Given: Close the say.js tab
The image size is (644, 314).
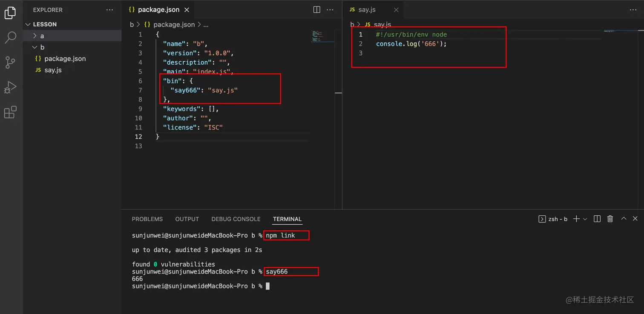Looking at the screenshot, I should 396,10.
